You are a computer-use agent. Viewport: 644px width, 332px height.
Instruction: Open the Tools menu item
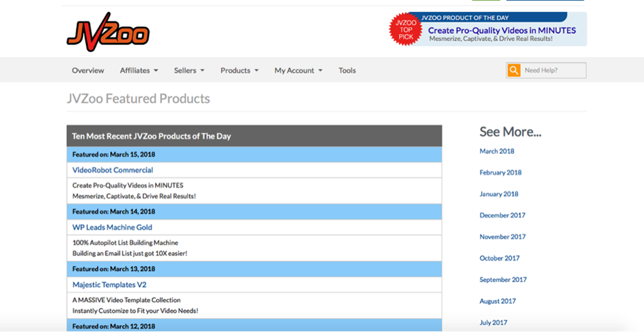pyautogui.click(x=347, y=70)
